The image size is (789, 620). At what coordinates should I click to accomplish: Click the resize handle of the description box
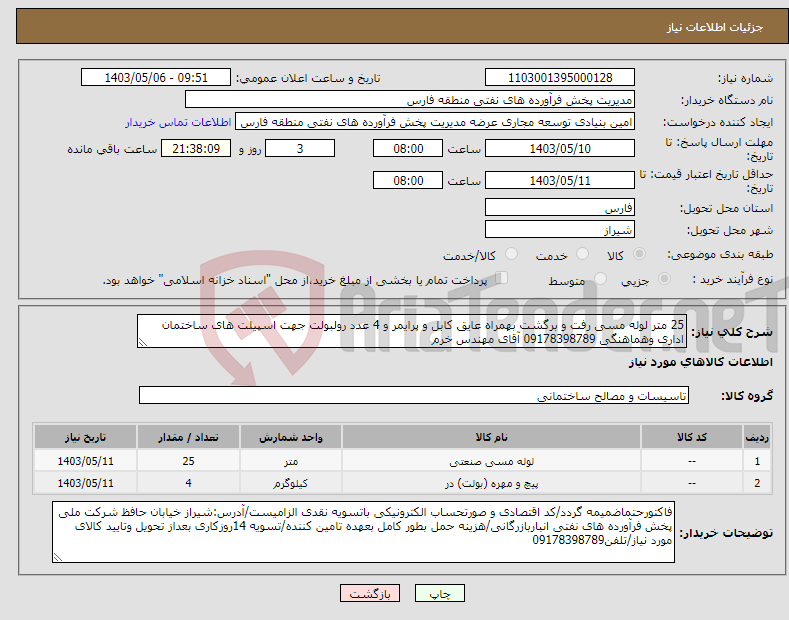coord(142,343)
